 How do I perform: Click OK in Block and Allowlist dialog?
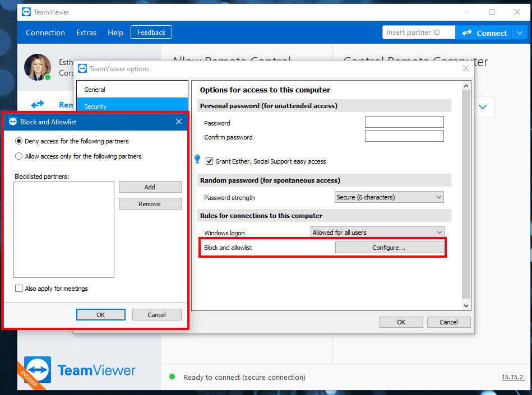pyautogui.click(x=101, y=315)
